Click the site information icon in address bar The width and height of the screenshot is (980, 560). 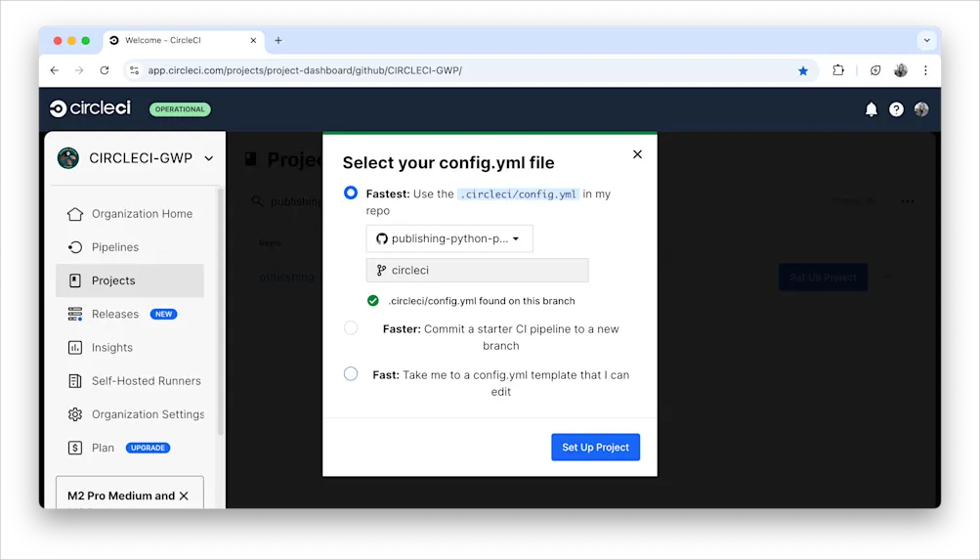pos(135,70)
